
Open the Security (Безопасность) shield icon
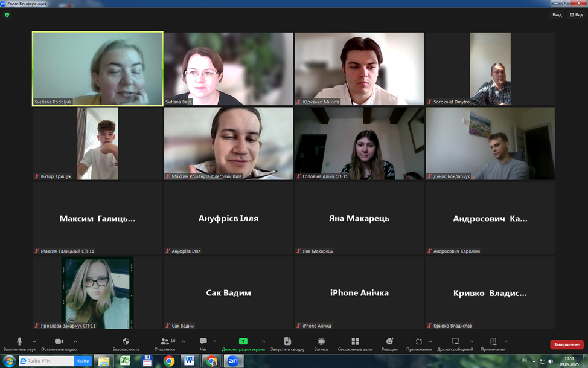coord(126,342)
